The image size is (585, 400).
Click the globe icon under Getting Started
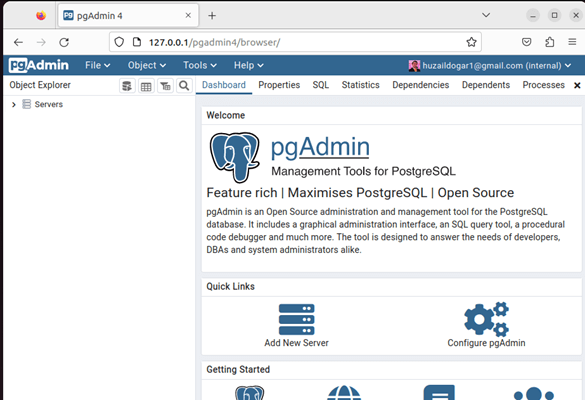tap(344, 393)
